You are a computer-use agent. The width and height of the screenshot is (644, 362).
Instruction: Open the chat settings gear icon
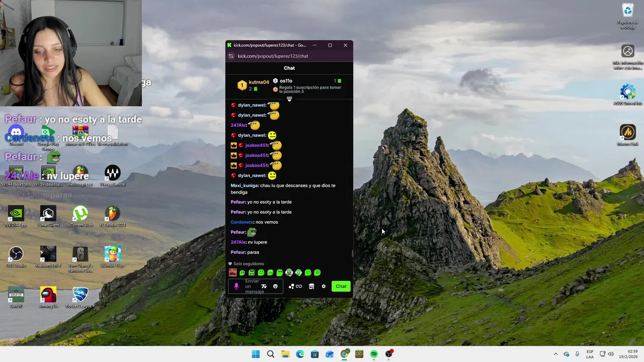324,286
